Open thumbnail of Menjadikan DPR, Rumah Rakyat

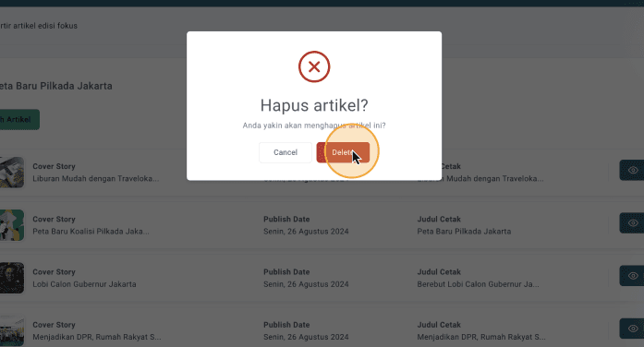coord(12,330)
